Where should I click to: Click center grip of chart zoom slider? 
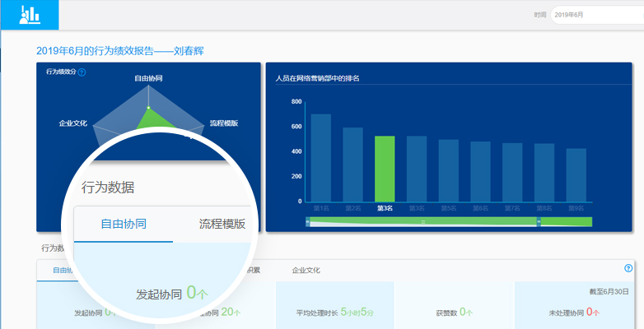[422, 222]
